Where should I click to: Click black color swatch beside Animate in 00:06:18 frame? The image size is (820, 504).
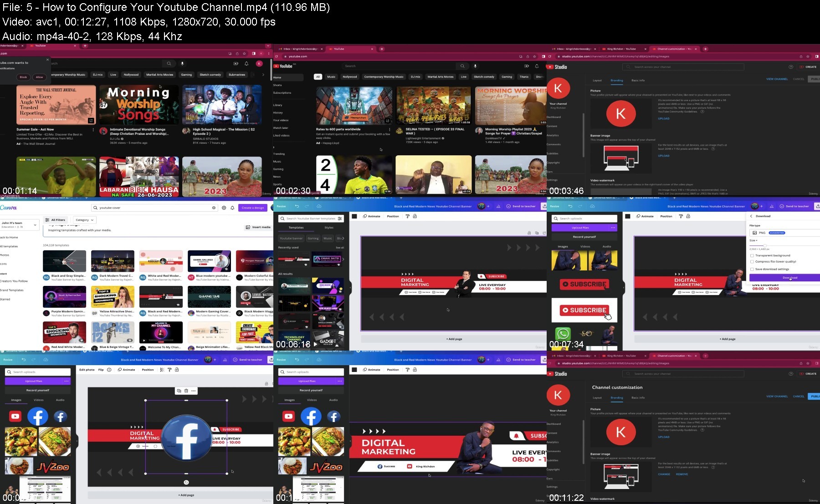click(x=354, y=216)
